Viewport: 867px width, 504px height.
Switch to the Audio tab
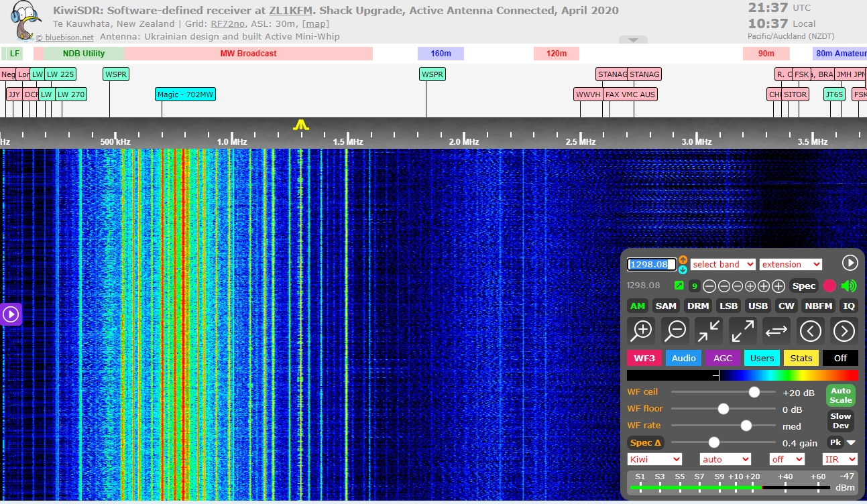click(x=683, y=358)
